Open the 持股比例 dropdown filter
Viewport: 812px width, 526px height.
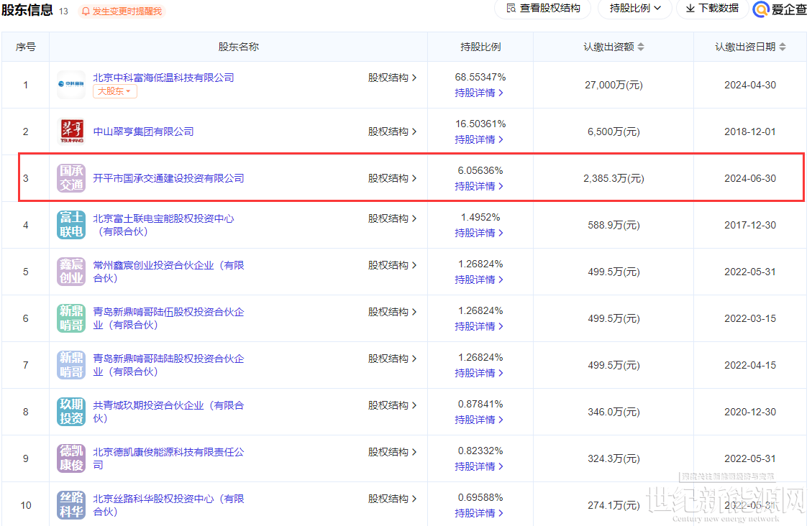[634, 8]
